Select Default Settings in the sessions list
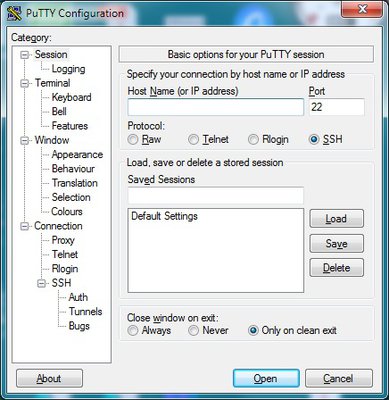The width and height of the screenshot is (389, 400). 164,216
